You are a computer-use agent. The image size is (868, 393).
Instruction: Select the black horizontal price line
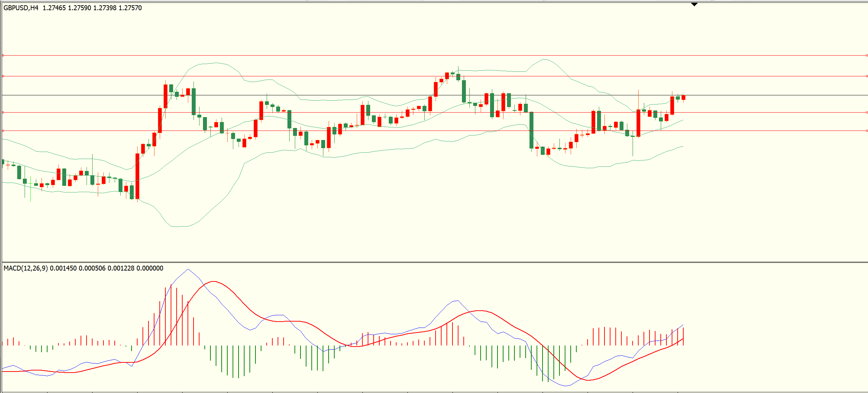coord(435,95)
